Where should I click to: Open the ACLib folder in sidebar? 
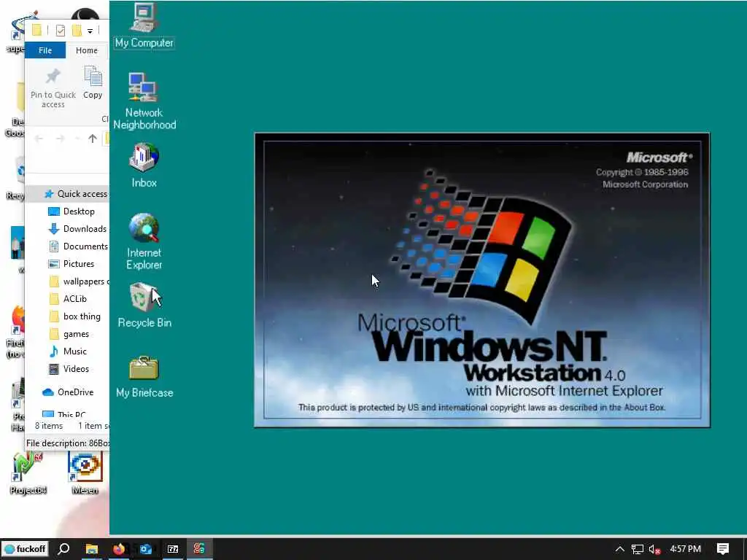(68, 299)
